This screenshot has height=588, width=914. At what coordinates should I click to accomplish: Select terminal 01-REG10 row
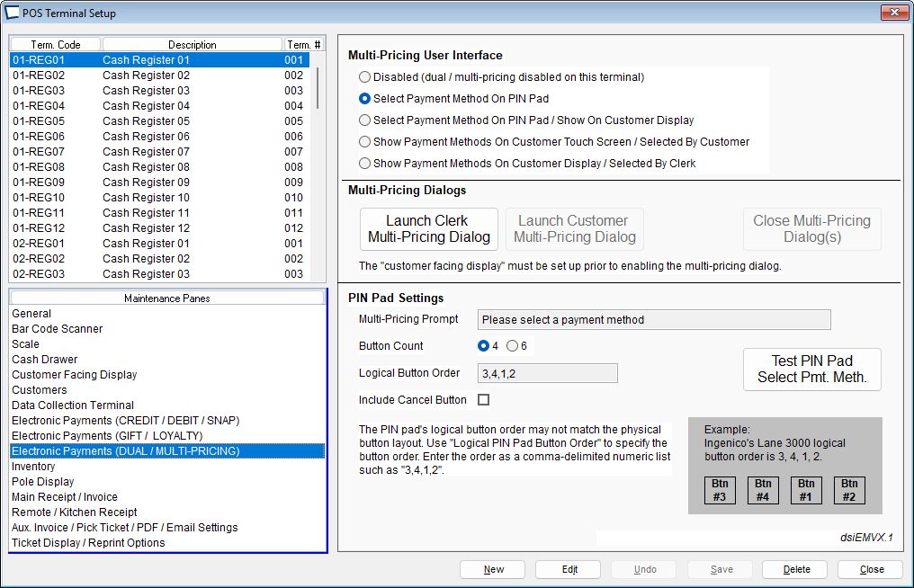(x=159, y=198)
